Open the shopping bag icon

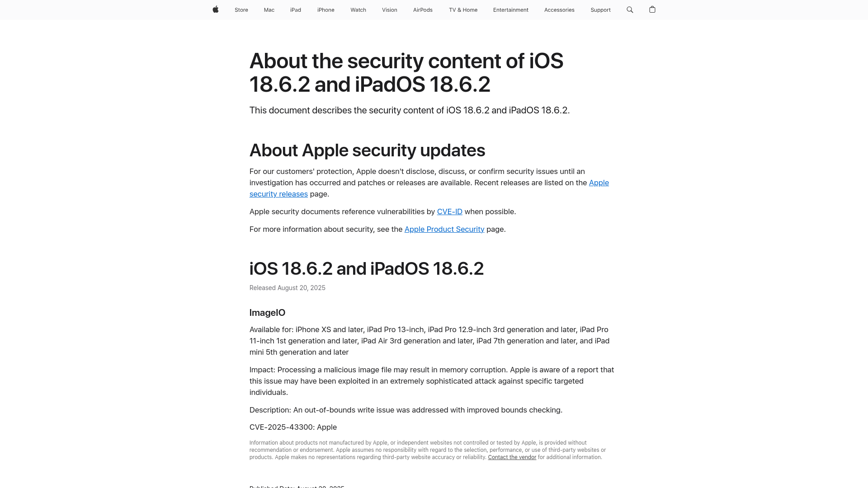pos(652,9)
